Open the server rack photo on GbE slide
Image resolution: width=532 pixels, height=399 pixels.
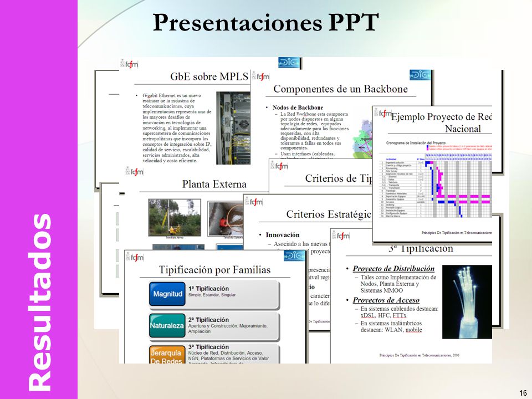click(233, 128)
